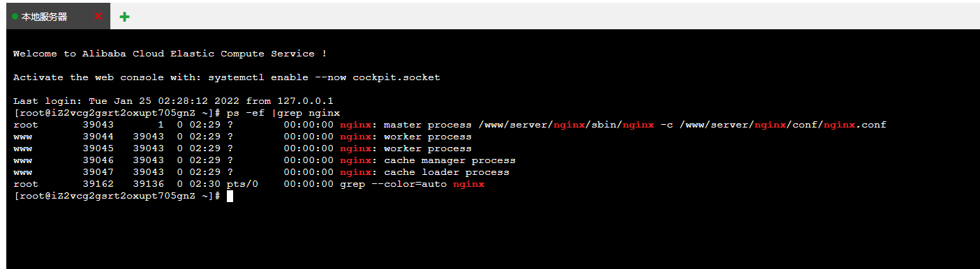Click the cache loader process row
980x269 pixels.
tap(261, 172)
